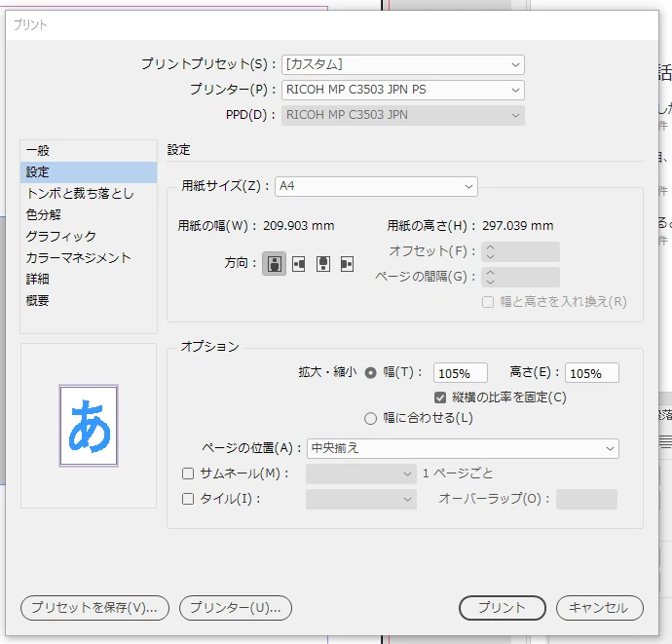Screen dimensions: 672x644
Task: Click the 高さ(E) scale percentage field
Action: 592,373
